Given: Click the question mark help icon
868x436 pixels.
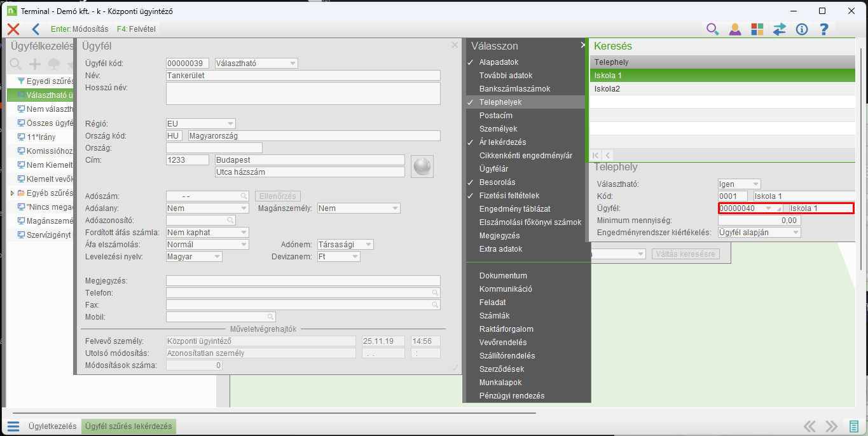Looking at the screenshot, I should coord(823,29).
